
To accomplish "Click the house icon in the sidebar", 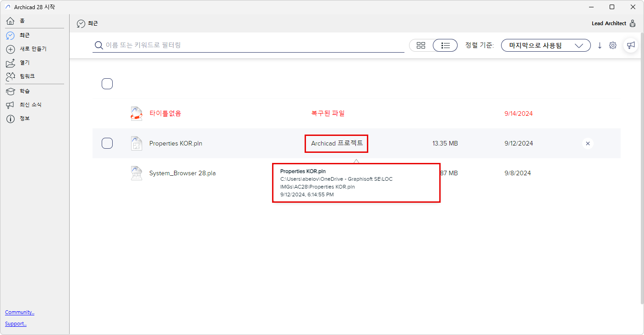I will pyautogui.click(x=11, y=21).
